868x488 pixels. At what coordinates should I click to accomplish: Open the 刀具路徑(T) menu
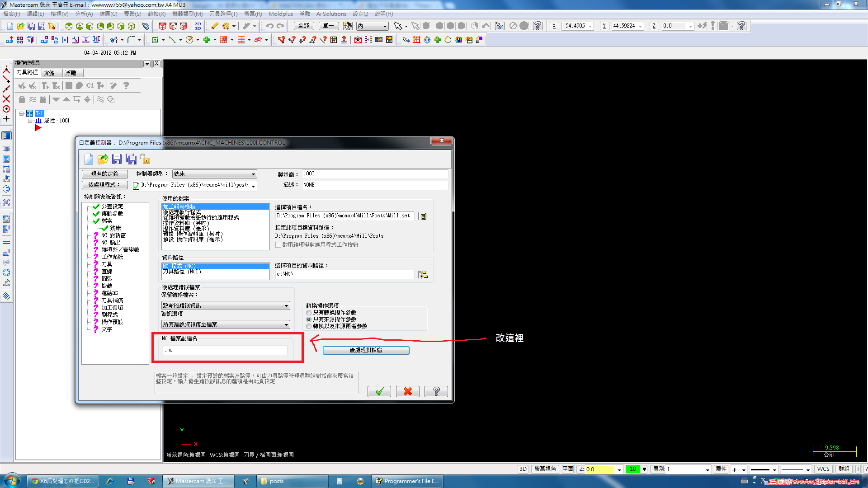tap(223, 14)
